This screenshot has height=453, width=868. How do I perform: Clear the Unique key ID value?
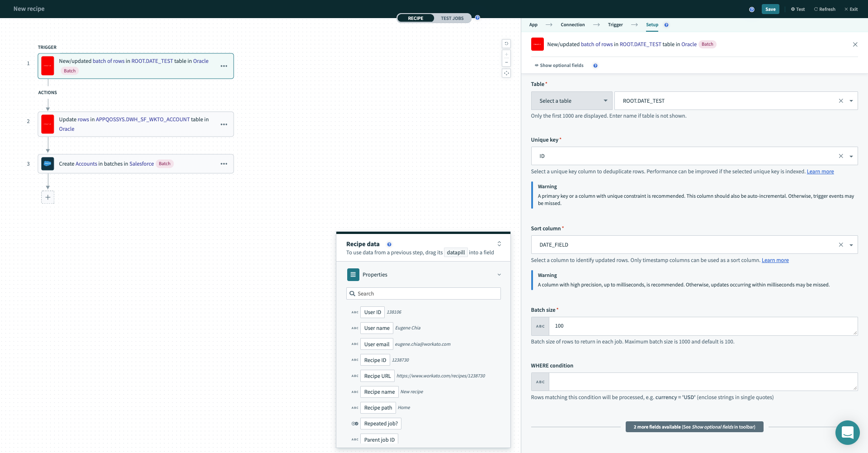841,156
